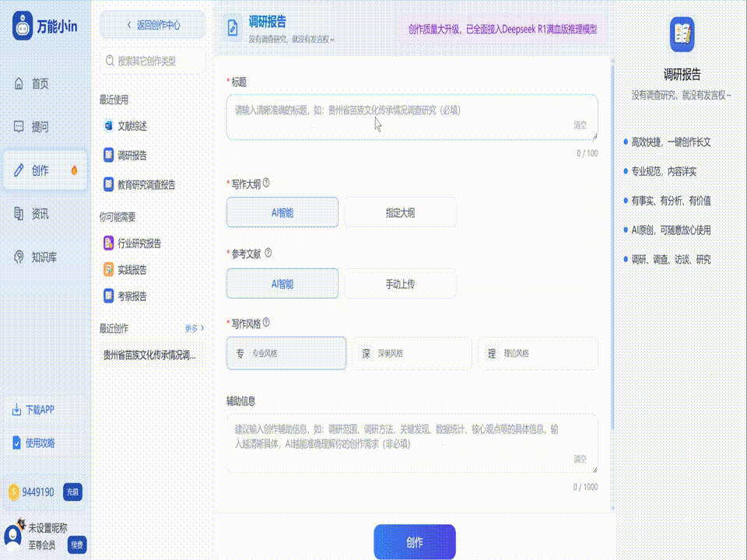Click the 9449190 coin balance

click(x=38, y=492)
